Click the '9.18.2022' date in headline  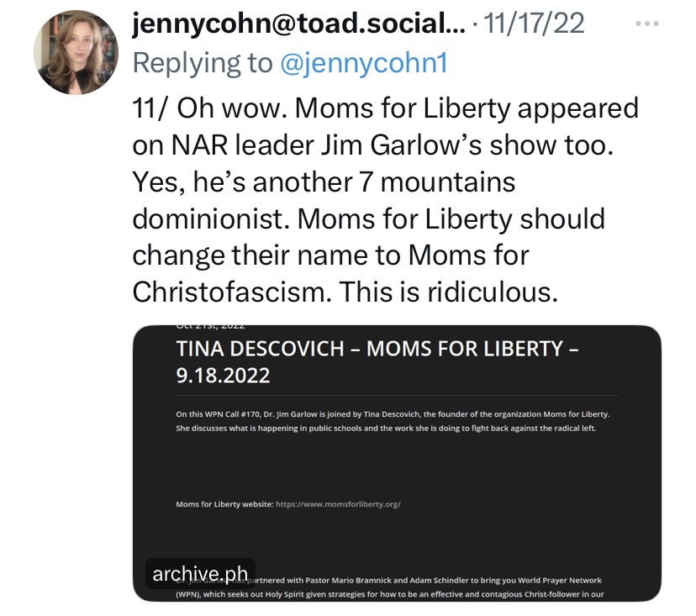[223, 375]
